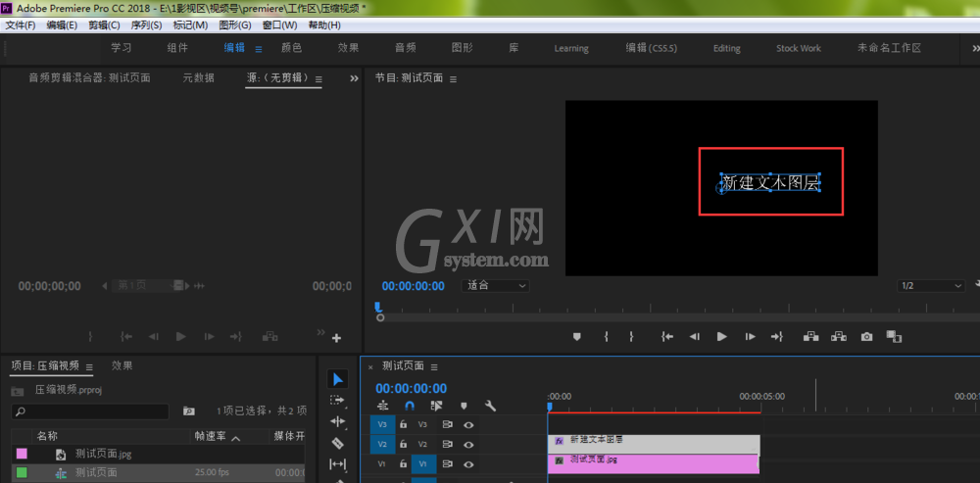Step forward one frame in Program monitor
The width and height of the screenshot is (980, 483).
tap(750, 337)
